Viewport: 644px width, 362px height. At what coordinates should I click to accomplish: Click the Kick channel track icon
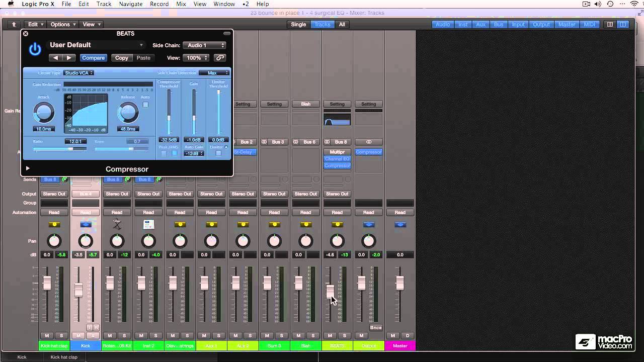86,224
